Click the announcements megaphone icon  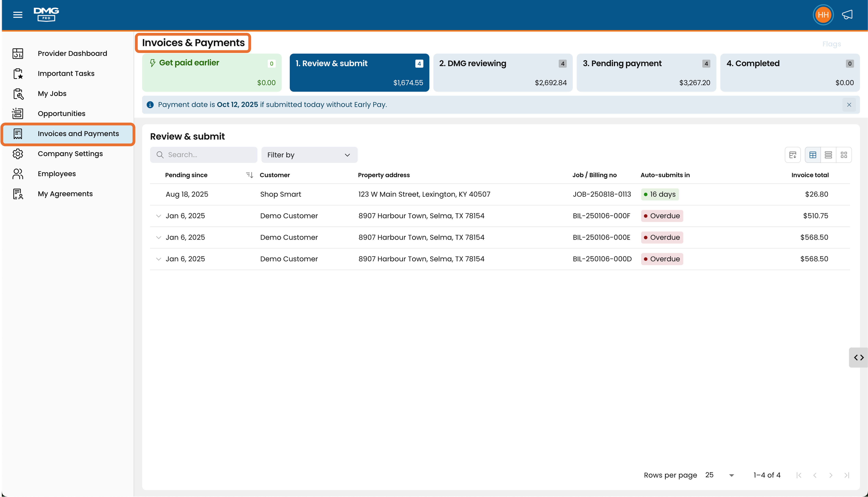tap(847, 15)
